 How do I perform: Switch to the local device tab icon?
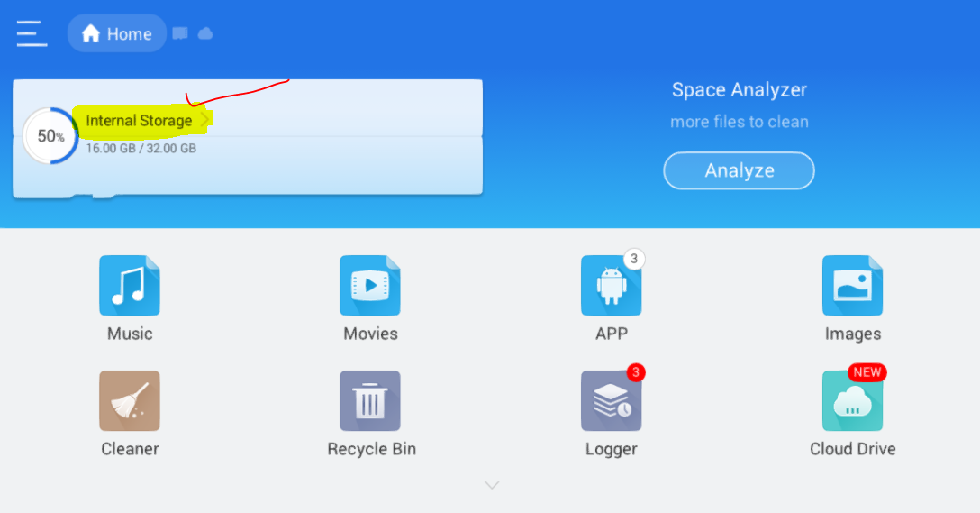[x=180, y=33]
